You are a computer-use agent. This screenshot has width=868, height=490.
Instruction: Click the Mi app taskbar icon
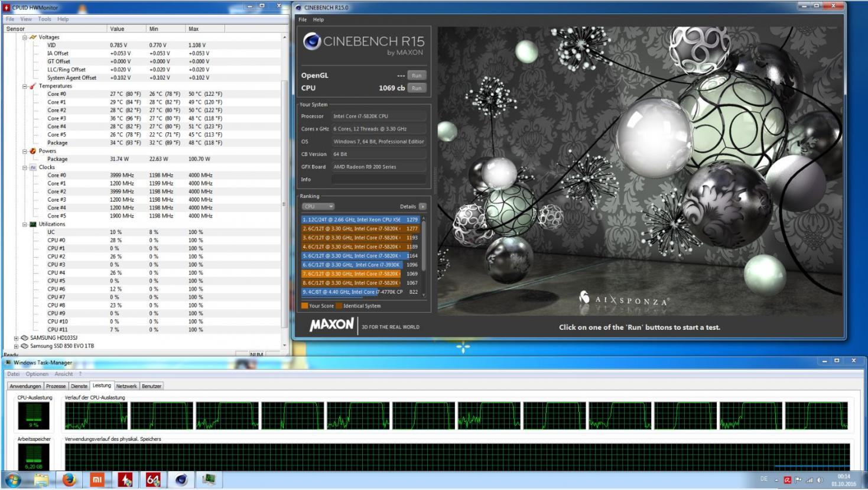click(97, 479)
